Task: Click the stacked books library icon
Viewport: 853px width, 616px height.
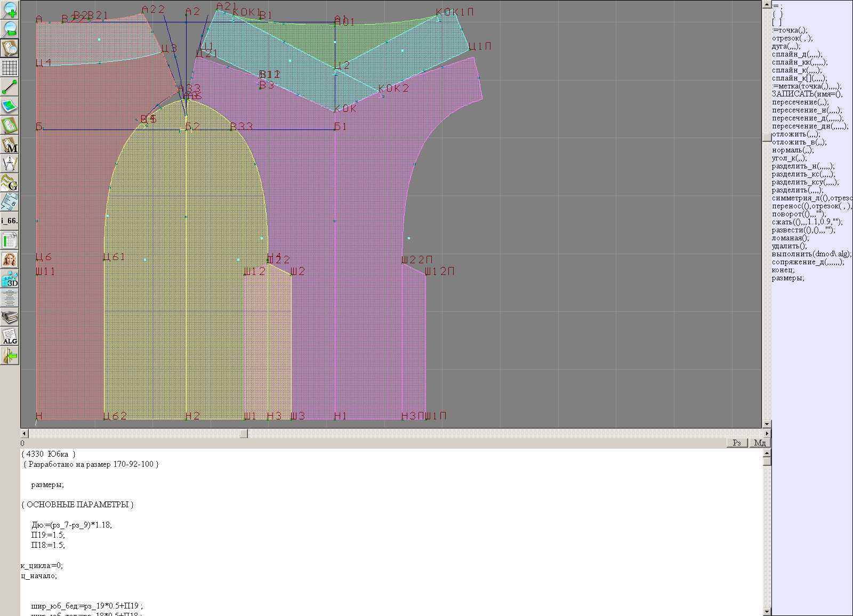Action: (10, 318)
